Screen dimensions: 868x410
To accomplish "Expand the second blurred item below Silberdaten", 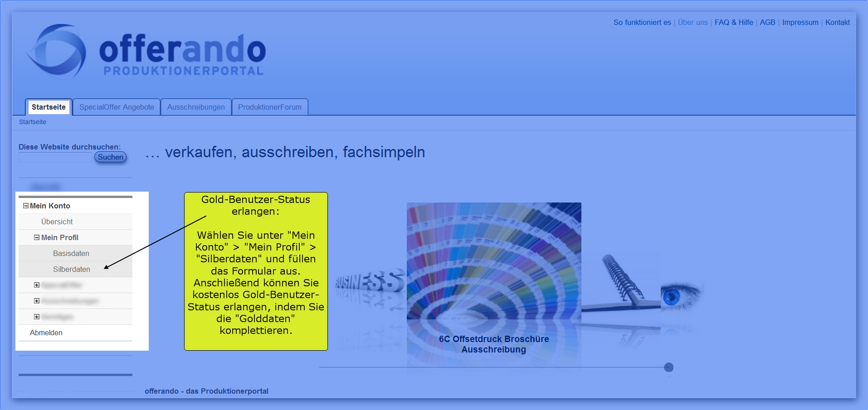I will [x=37, y=301].
